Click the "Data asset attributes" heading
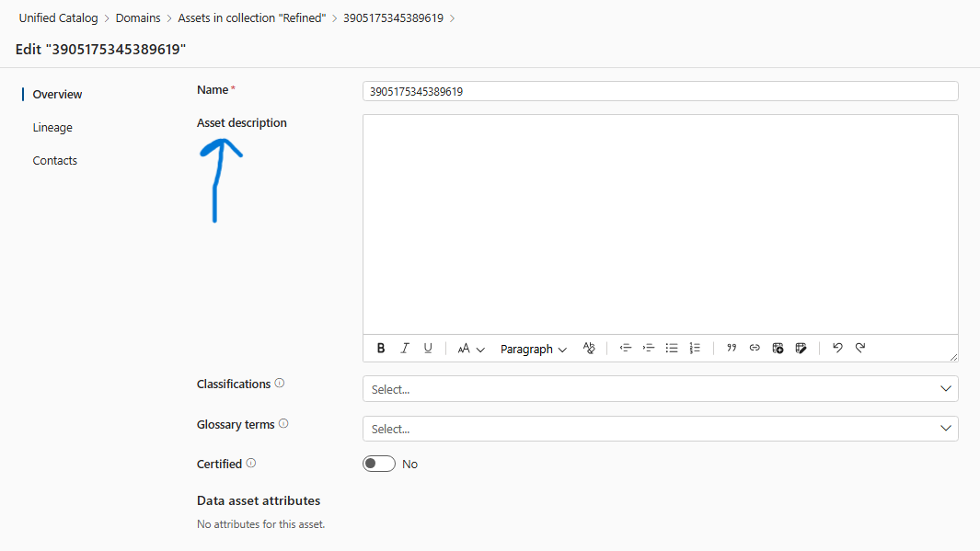Screen dimensions: 980x551 pyautogui.click(x=259, y=500)
